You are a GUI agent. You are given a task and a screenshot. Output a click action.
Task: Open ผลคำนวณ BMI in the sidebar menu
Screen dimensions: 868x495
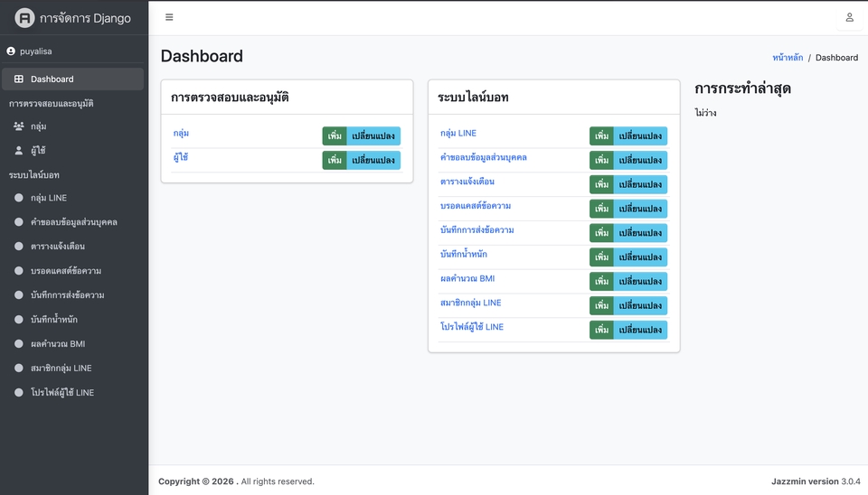pyautogui.click(x=58, y=344)
